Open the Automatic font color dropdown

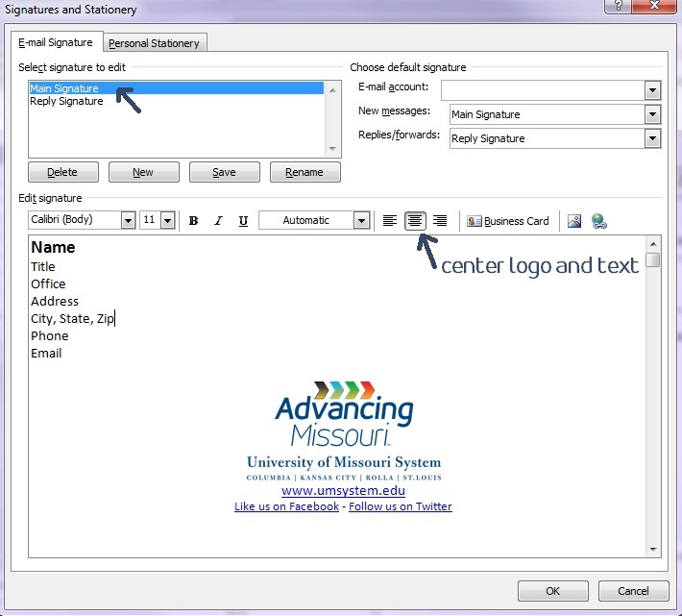point(361,221)
